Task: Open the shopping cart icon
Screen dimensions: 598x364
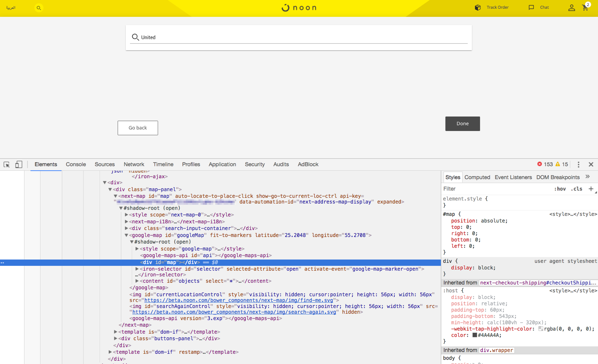Action: pyautogui.click(x=585, y=8)
